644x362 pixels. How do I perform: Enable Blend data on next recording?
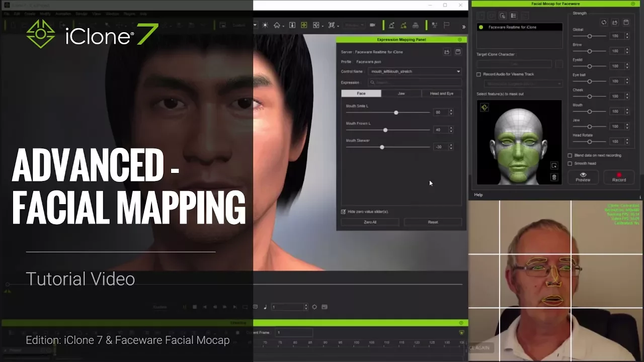570,155
